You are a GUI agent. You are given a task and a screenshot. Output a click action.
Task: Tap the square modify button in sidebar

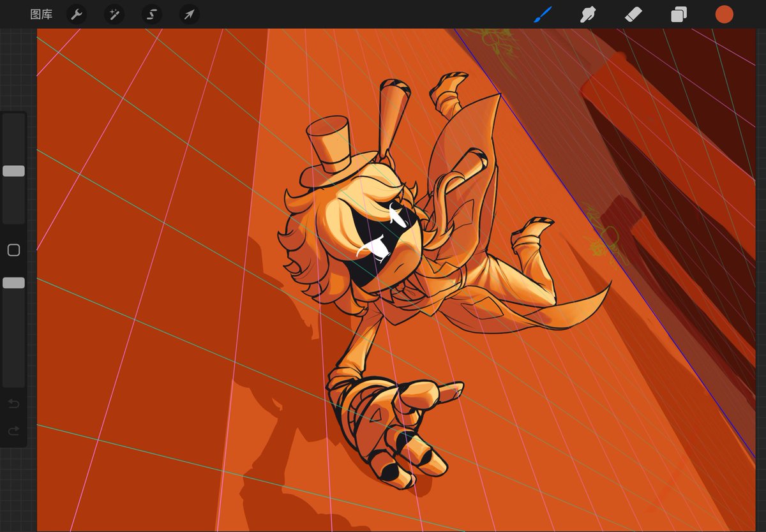click(x=13, y=250)
